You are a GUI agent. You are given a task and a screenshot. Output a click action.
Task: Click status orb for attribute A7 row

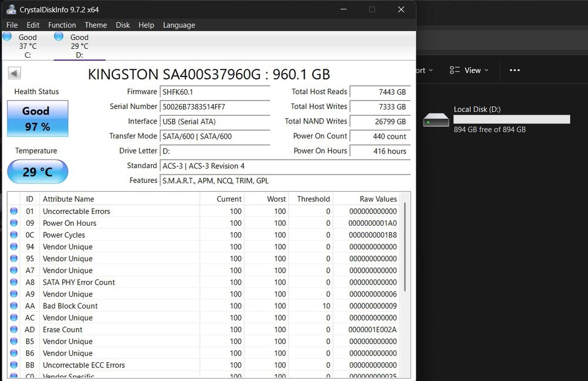(14, 270)
